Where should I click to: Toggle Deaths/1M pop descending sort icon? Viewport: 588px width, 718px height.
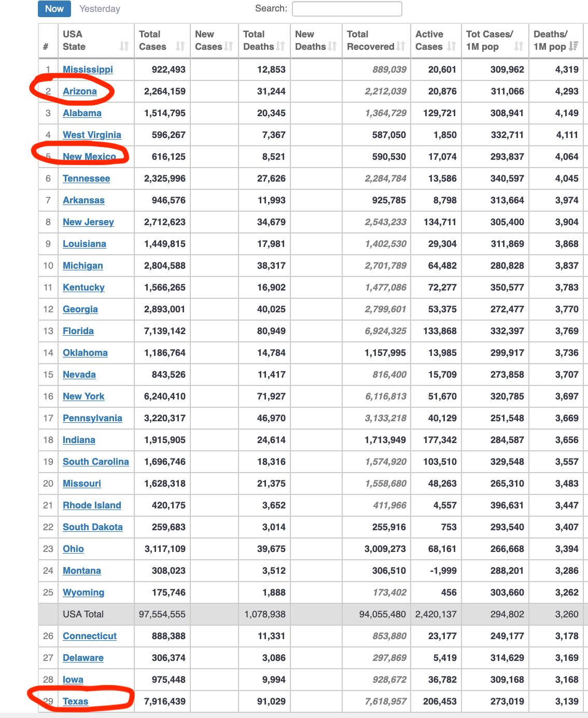pyautogui.click(x=573, y=46)
